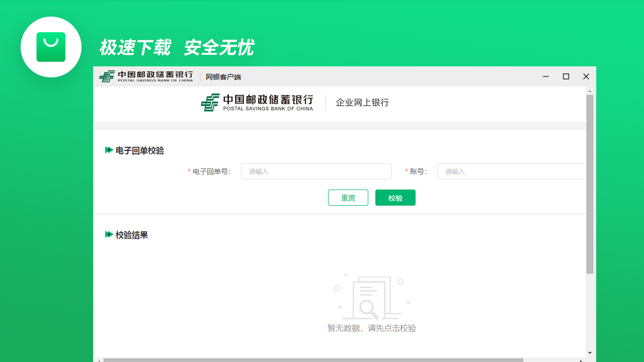
Task: Click the green arrow icon beside 校验结果
Action: coord(110,234)
